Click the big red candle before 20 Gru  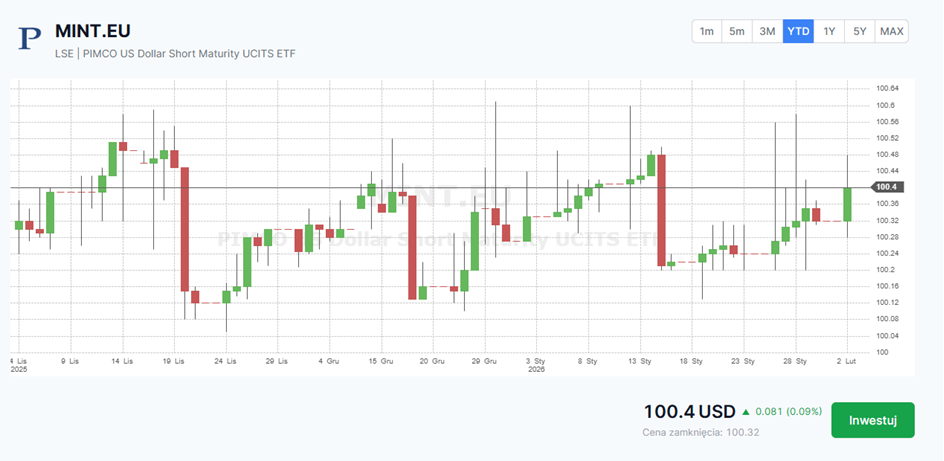(x=412, y=246)
